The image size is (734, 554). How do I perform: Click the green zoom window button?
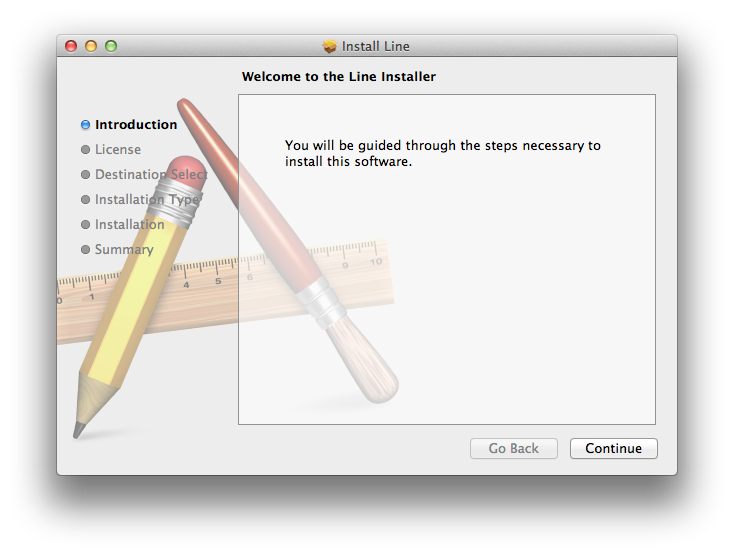(111, 46)
